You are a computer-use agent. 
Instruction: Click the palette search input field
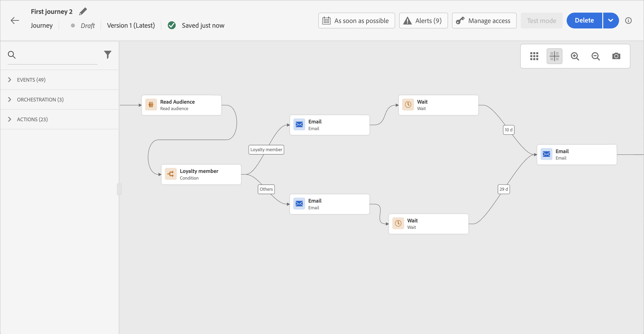pos(58,55)
